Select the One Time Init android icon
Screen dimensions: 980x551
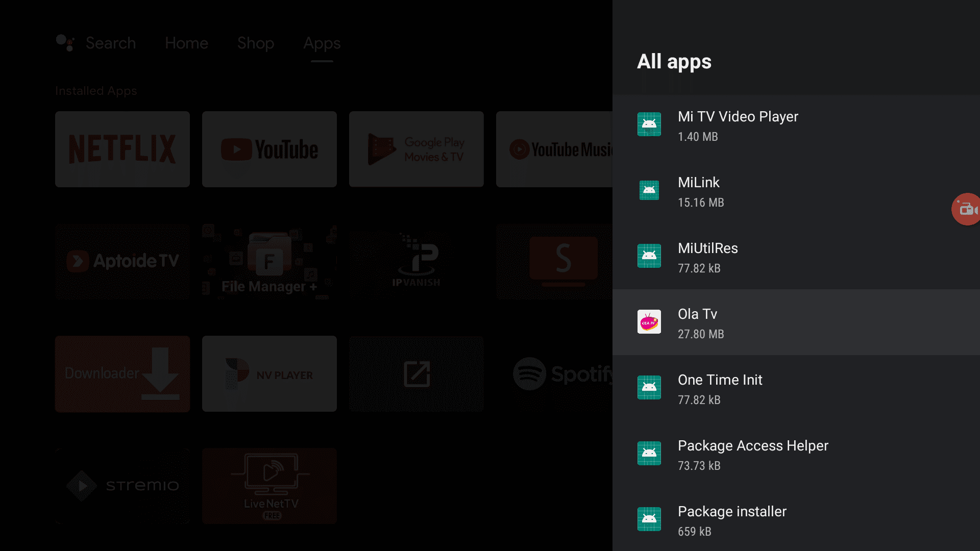click(x=649, y=387)
